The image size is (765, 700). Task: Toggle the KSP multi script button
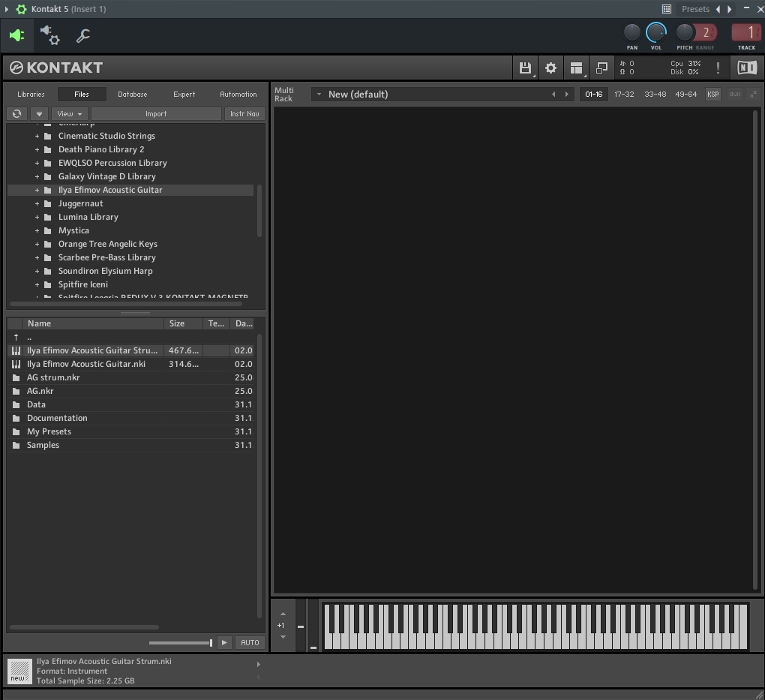(x=712, y=95)
